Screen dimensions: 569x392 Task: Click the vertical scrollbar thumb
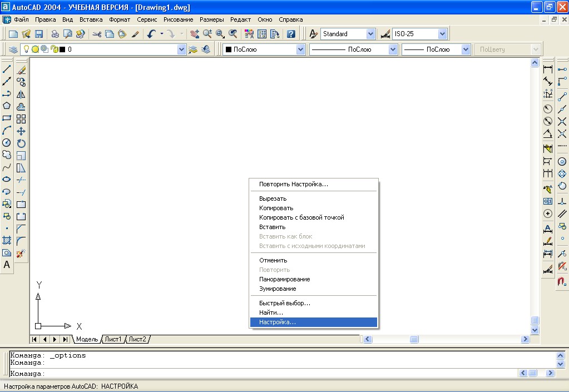(535, 321)
